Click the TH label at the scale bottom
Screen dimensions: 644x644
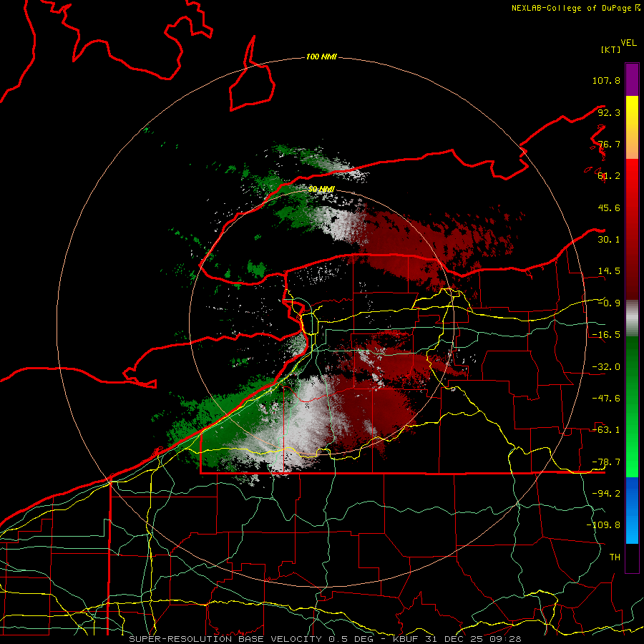point(615,557)
